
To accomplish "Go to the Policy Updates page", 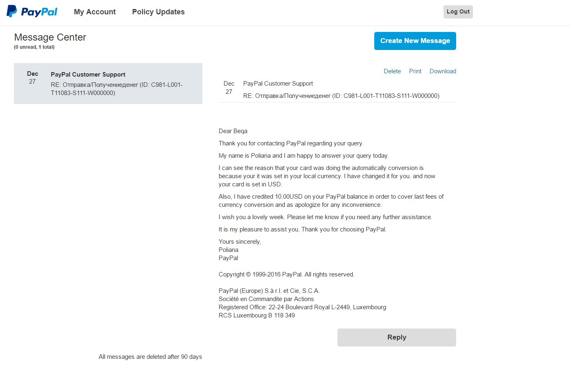I will [158, 12].
